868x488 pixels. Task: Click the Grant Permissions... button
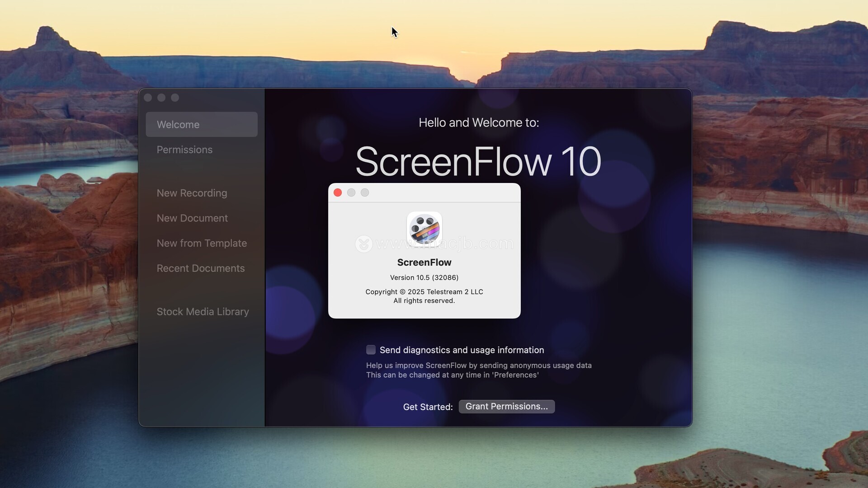(x=506, y=407)
